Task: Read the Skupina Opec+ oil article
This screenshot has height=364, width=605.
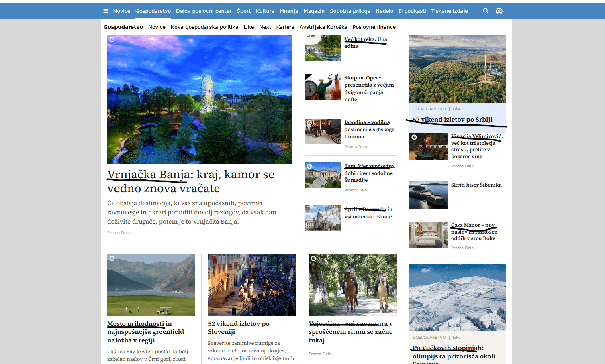Action: (369, 89)
